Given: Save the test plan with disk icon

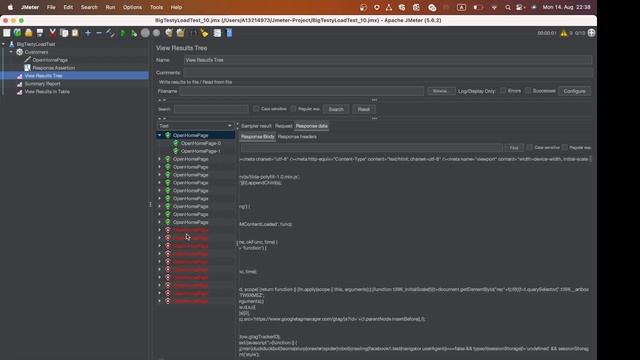Looking at the screenshot, I should point(40,33).
